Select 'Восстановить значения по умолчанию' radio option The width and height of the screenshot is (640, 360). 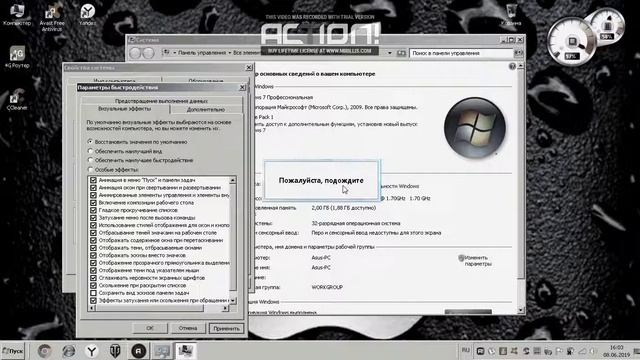click(x=90, y=142)
